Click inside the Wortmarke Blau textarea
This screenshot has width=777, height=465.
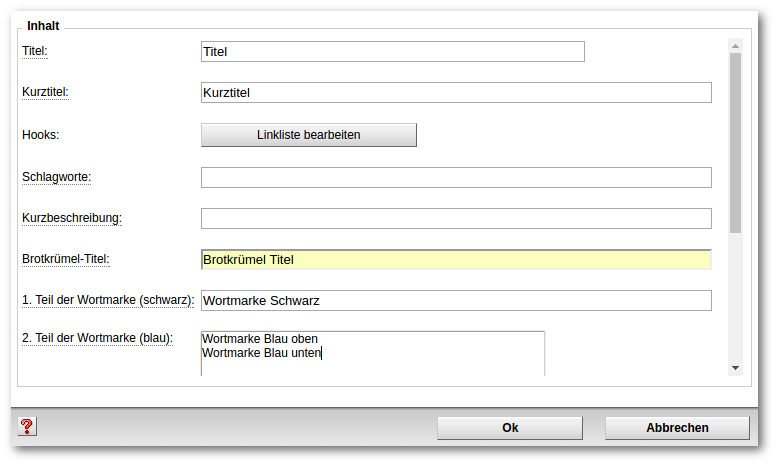click(373, 353)
